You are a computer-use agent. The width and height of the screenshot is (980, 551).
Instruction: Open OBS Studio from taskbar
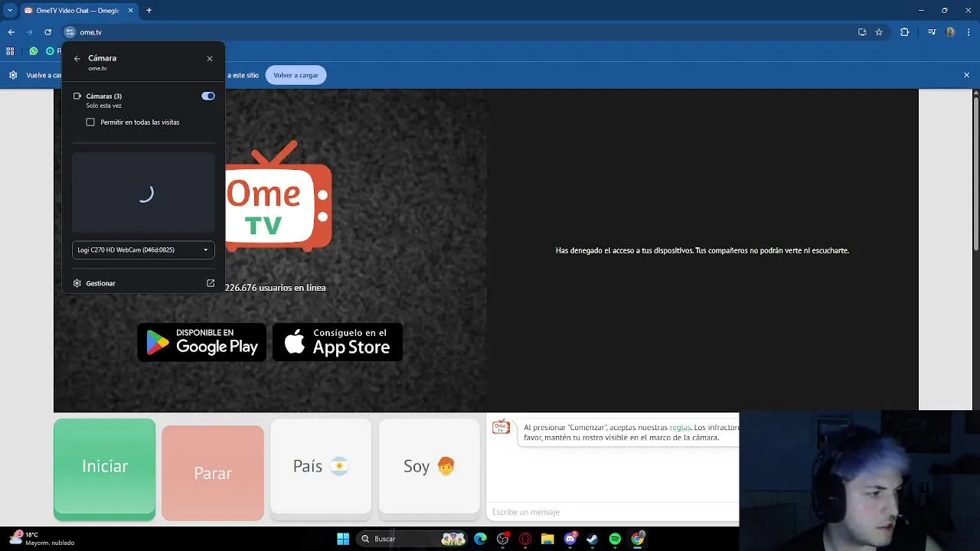(503, 539)
